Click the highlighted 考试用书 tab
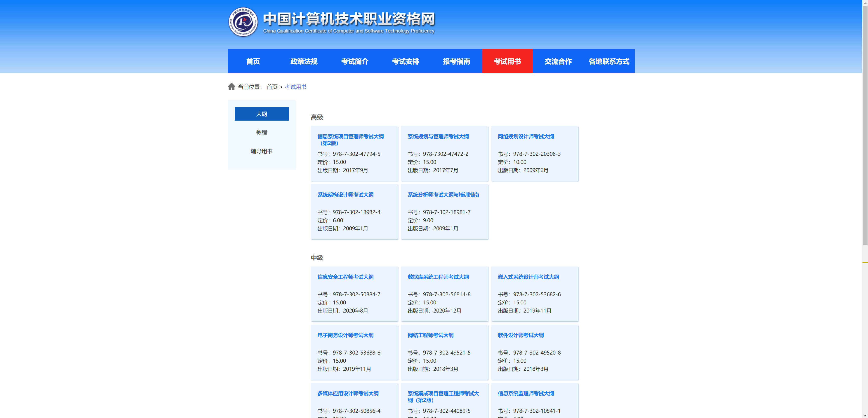 [507, 61]
